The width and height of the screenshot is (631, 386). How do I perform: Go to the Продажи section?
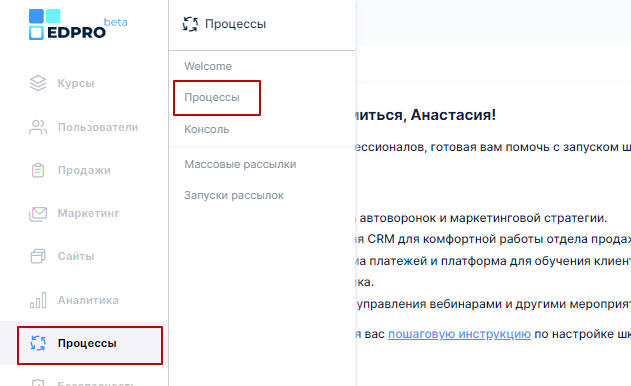pyautogui.click(x=84, y=170)
